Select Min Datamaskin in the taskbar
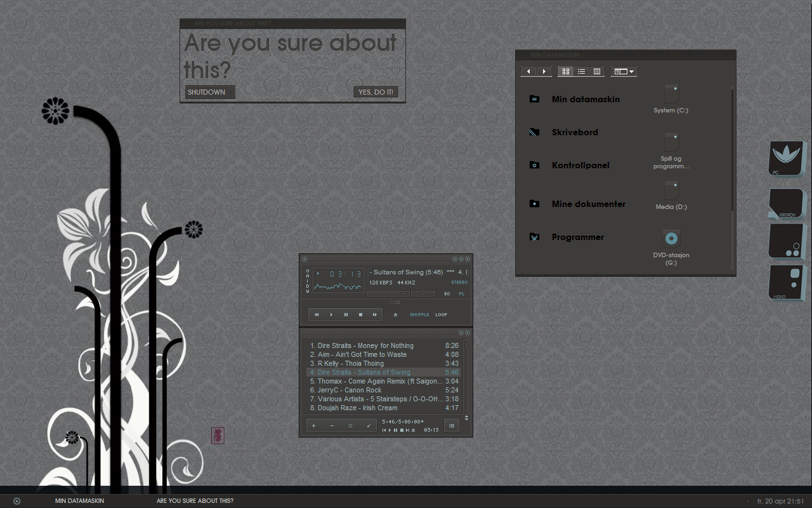 (x=80, y=501)
